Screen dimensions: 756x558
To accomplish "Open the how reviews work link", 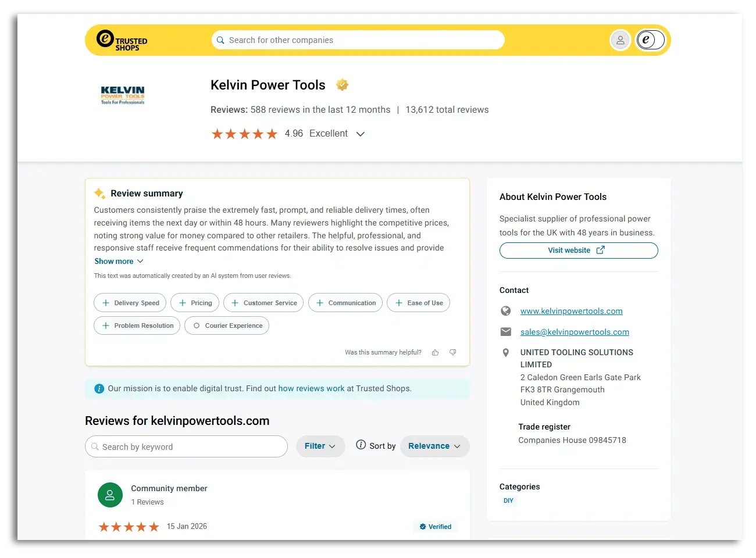I will 312,388.
